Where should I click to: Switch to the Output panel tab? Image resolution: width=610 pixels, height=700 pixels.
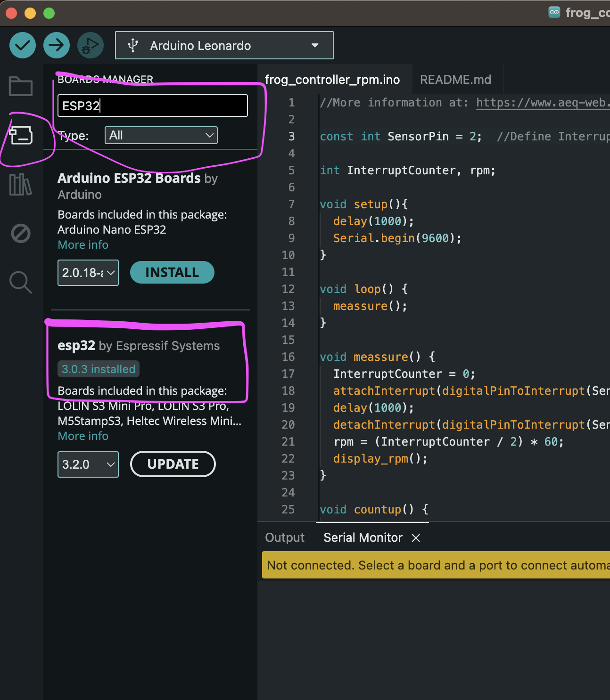[285, 537]
